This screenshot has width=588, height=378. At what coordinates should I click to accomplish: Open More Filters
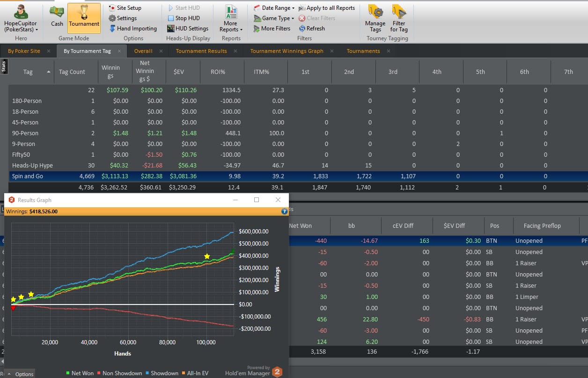coord(272,29)
